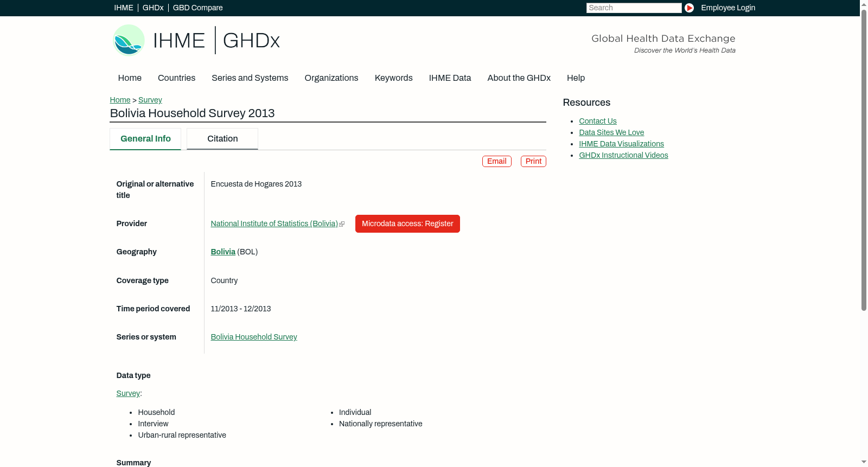The height and width of the screenshot is (467, 868).
Task: Open Data Sites We Love link
Action: click(611, 132)
